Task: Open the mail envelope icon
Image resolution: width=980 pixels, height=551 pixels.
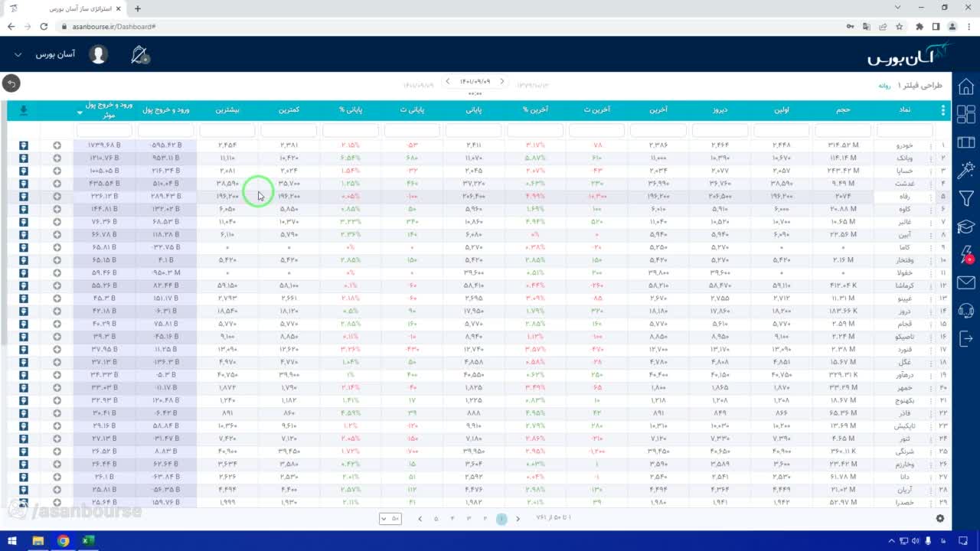Action: point(966,283)
